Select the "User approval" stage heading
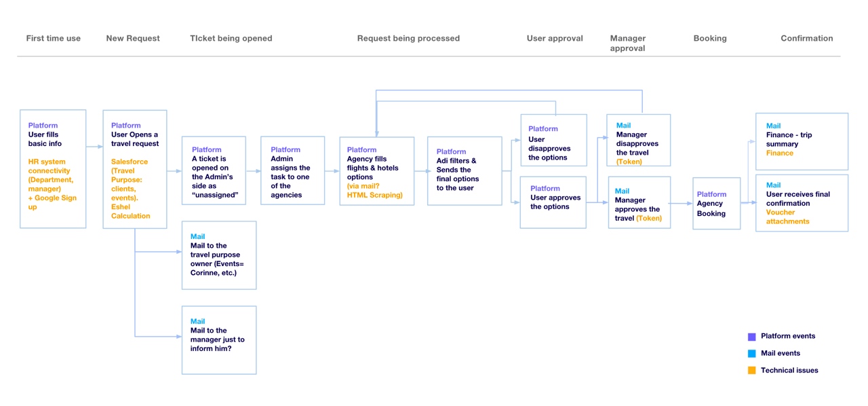 [555, 39]
